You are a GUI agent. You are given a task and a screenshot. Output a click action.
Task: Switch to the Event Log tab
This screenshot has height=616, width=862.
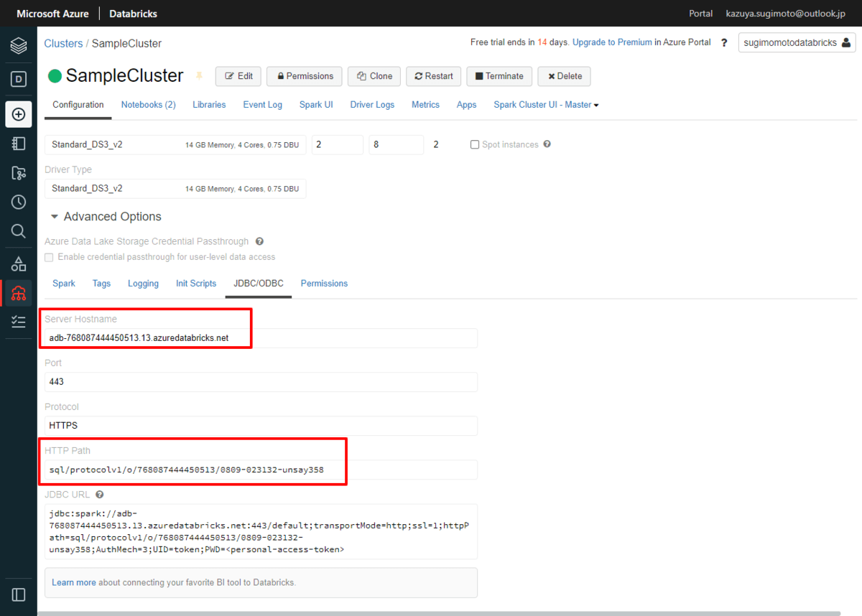pos(262,105)
